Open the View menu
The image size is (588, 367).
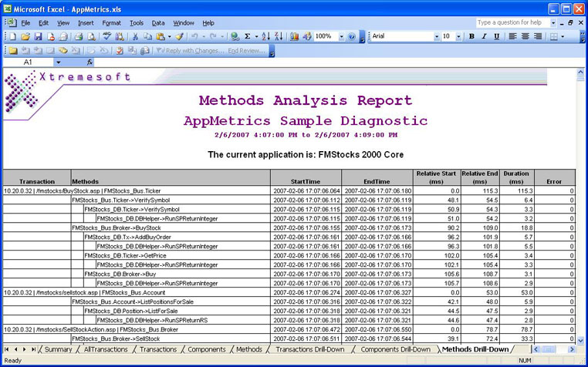point(63,23)
